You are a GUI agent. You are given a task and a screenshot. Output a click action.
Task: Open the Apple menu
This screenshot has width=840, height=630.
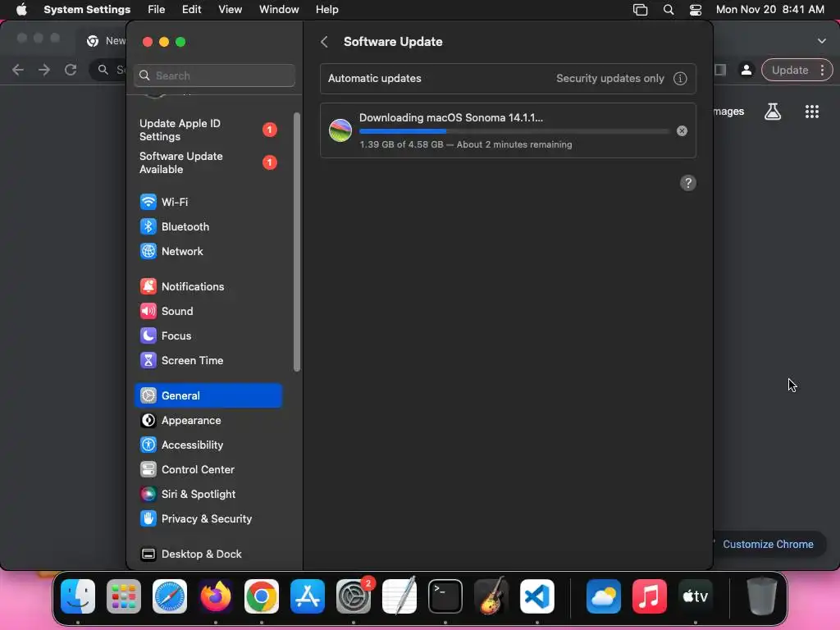coord(21,10)
